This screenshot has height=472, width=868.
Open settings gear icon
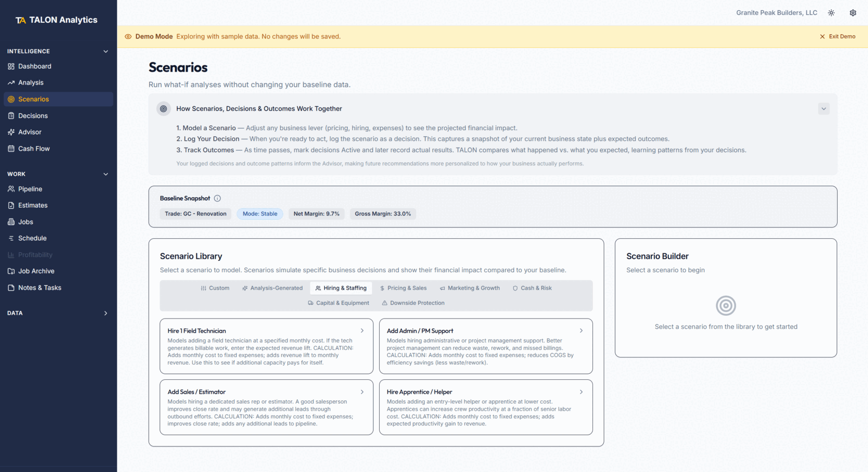853,12
